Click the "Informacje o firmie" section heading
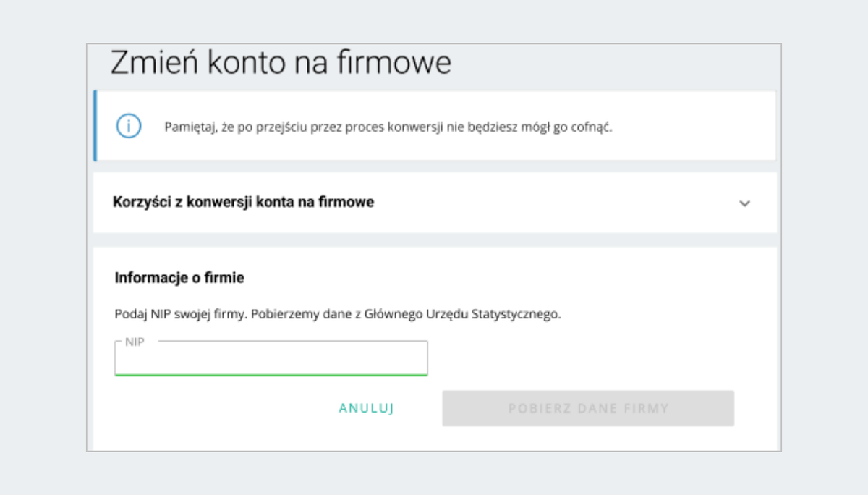The width and height of the screenshot is (868, 495). click(179, 277)
